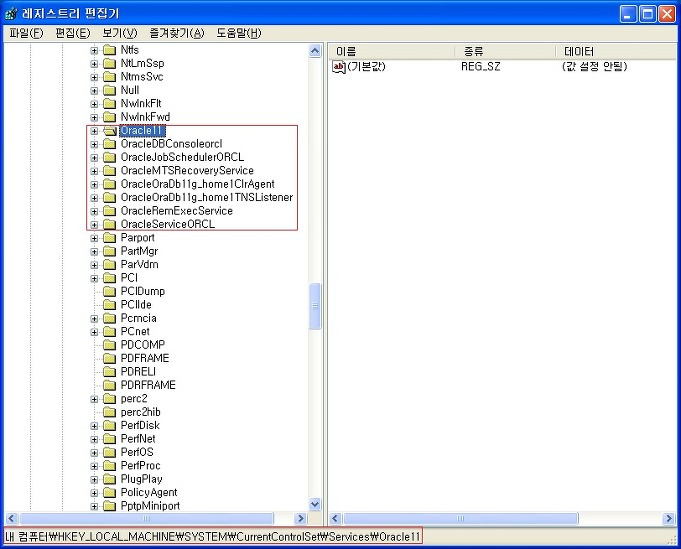
Task: Select the PolicyAgent key
Action: pos(149,493)
